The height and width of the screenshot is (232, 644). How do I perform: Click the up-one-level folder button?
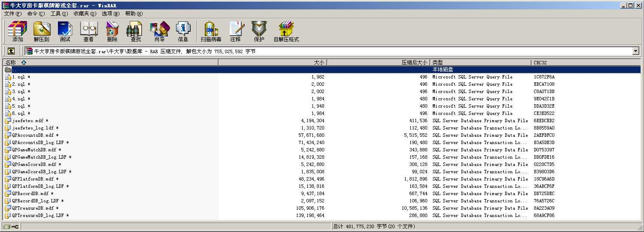coord(11,51)
